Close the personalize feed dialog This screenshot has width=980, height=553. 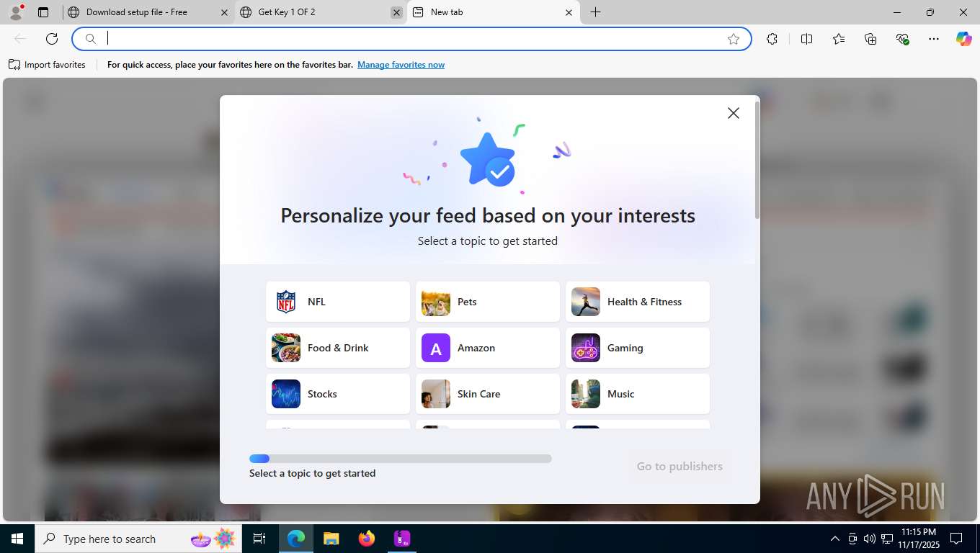734,113
